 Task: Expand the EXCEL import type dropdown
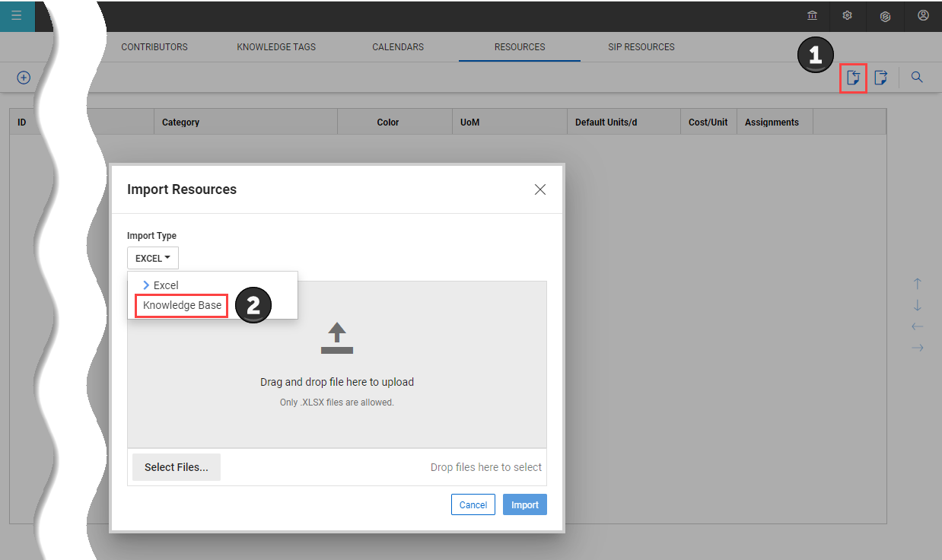point(153,258)
